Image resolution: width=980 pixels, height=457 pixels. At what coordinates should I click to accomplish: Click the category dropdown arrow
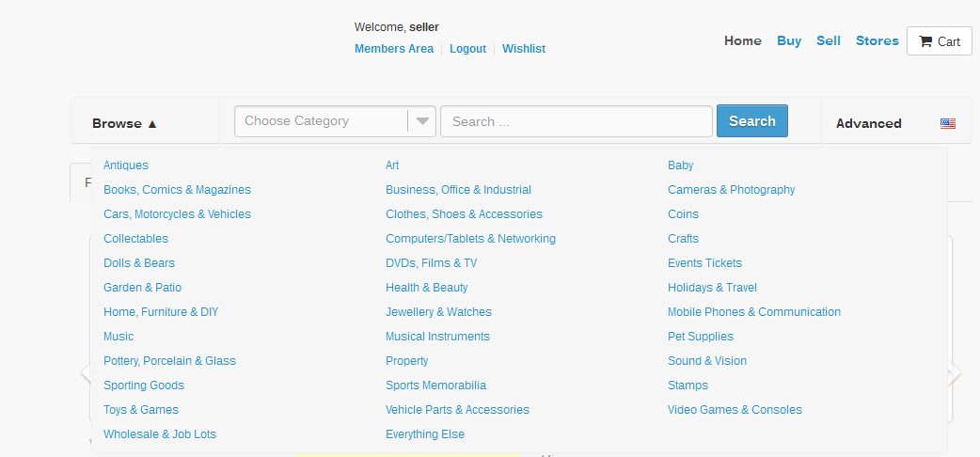422,121
